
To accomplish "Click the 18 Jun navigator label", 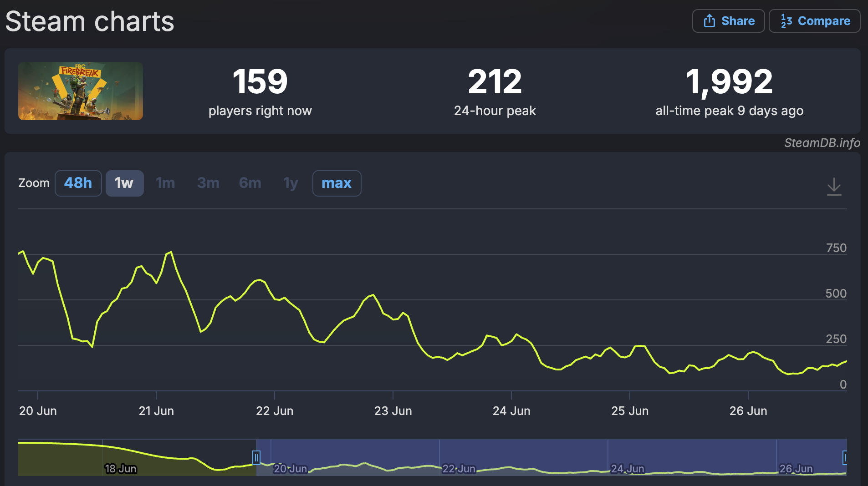I will pyautogui.click(x=121, y=469).
